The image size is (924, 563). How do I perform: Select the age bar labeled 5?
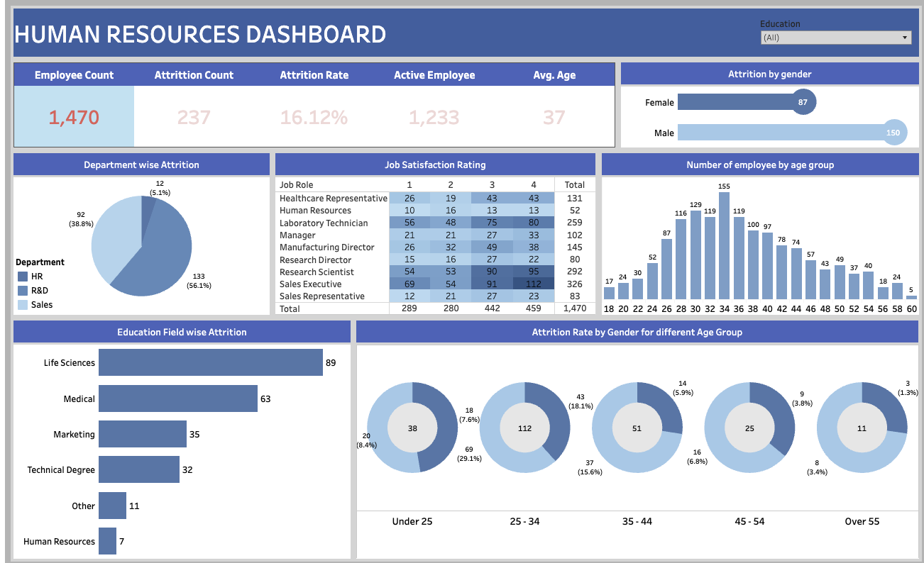click(x=911, y=297)
